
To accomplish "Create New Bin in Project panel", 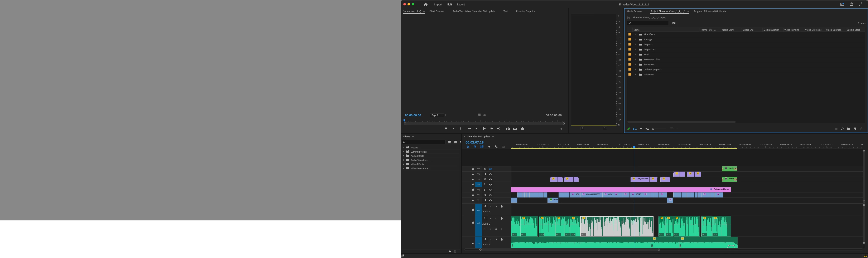I will 848,129.
